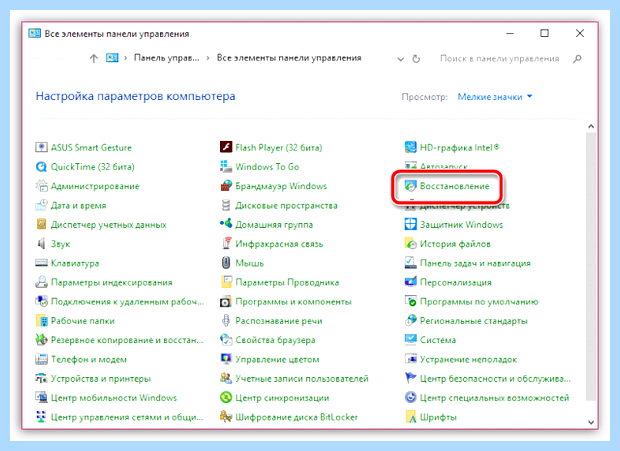Image resolution: width=620 pixels, height=451 pixels.
Task: Open Центр мобильности Windows link
Action: pyautogui.click(x=114, y=398)
